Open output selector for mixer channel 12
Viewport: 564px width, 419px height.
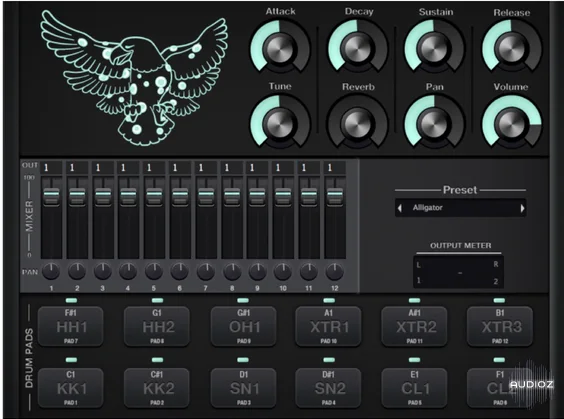(335, 168)
